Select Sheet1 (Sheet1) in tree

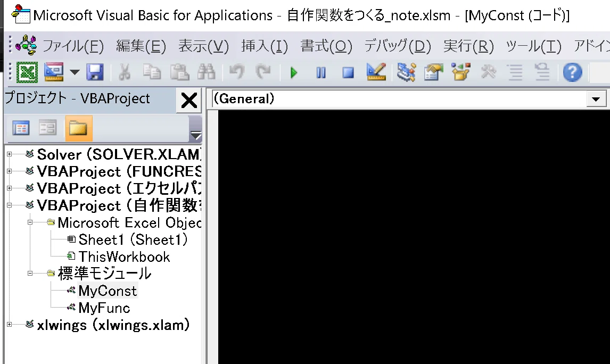tap(133, 239)
